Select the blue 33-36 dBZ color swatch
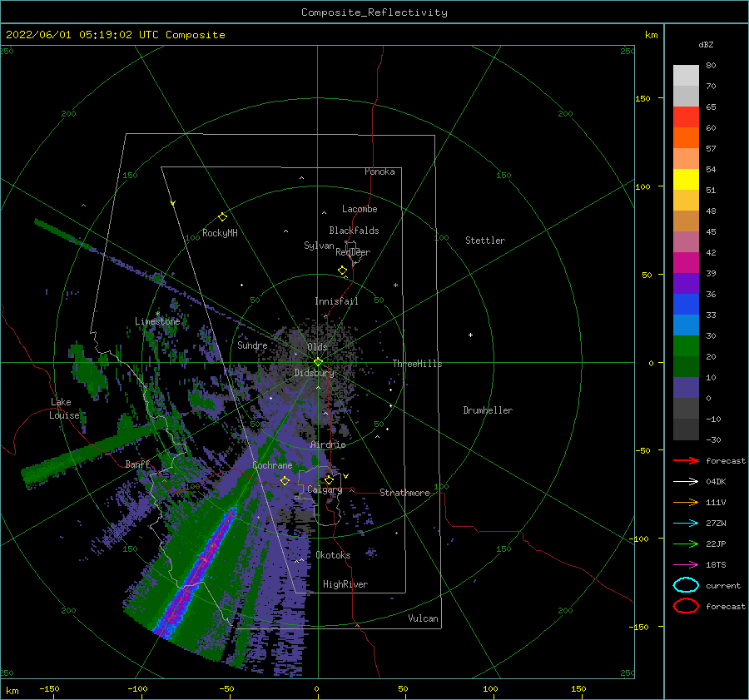 [x=686, y=305]
